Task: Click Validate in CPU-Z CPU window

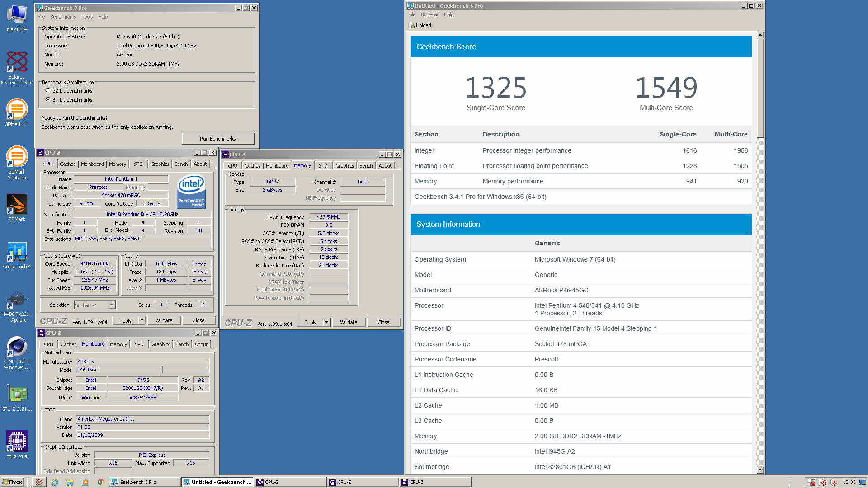Action: (164, 320)
